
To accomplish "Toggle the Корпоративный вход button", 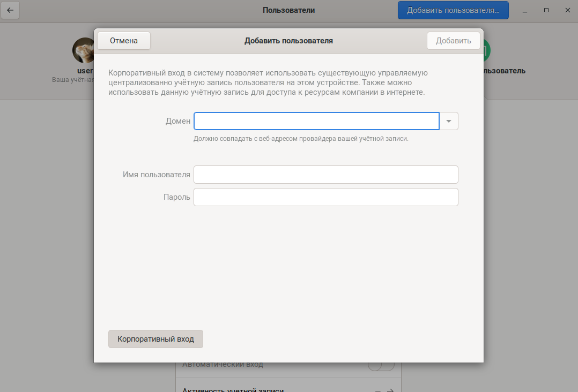I will point(155,339).
